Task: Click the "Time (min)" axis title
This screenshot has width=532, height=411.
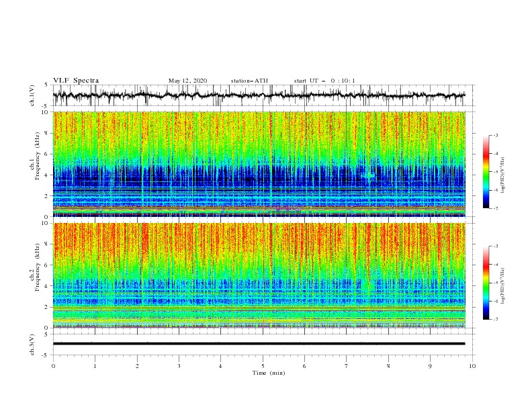Action: [x=269, y=373]
